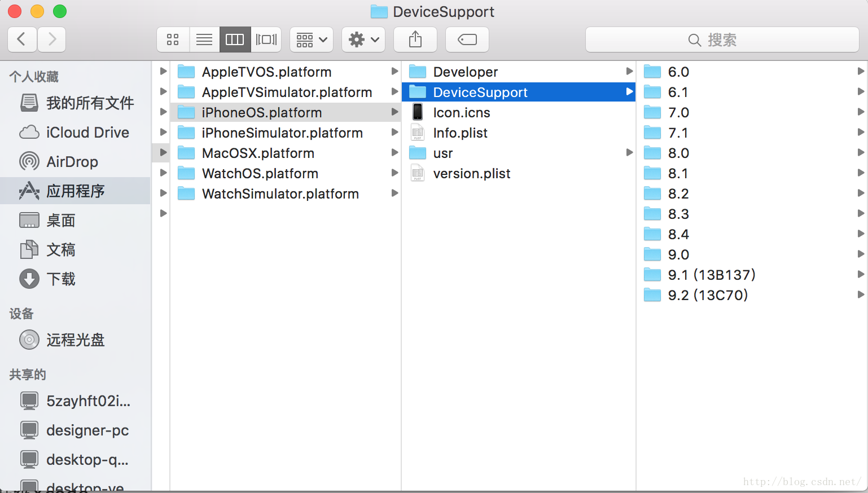Expand arrow beside the Developer folder
Image resolution: width=868 pixels, height=493 pixels.
coord(629,71)
